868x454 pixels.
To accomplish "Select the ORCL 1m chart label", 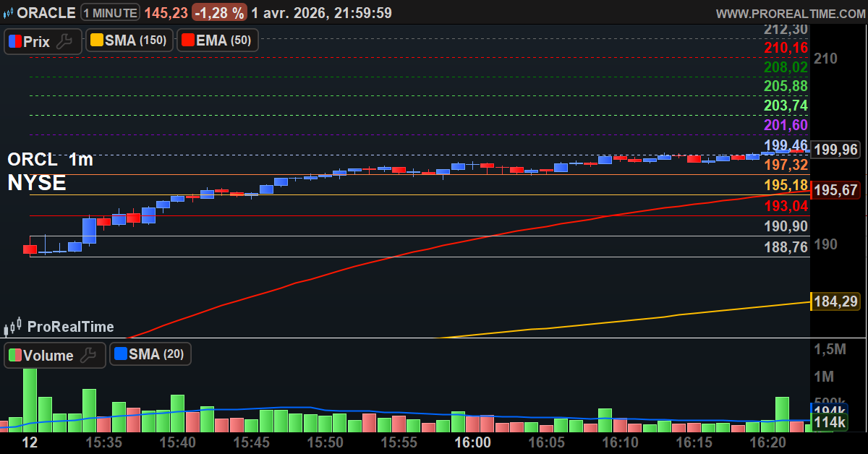I will (x=50, y=159).
